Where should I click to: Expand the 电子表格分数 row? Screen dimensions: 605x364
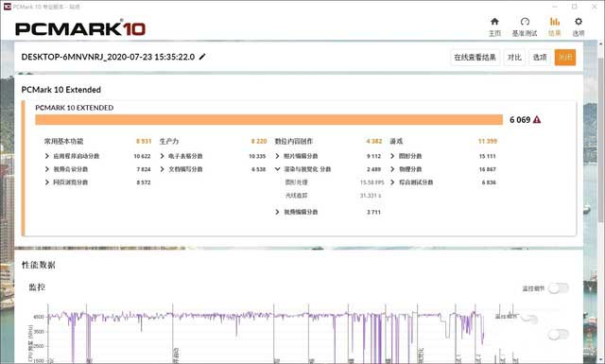162,156
